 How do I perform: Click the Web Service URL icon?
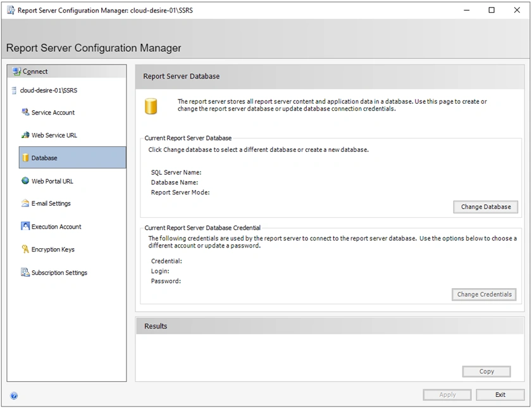(x=25, y=135)
